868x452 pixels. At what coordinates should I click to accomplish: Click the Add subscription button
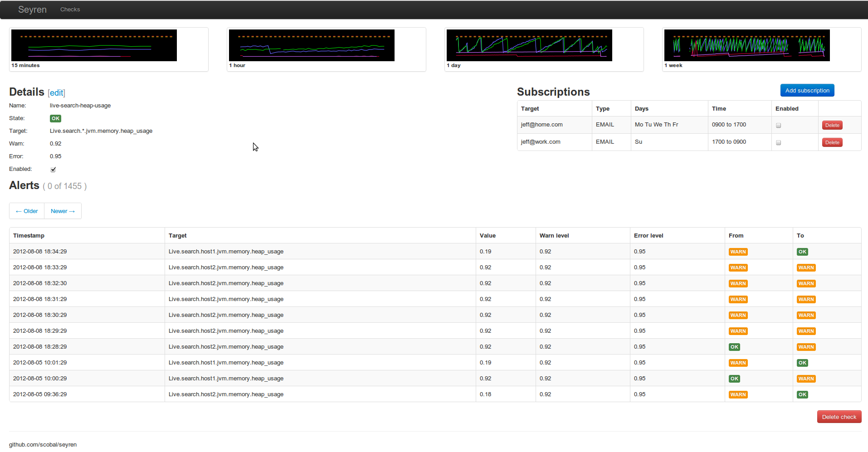coord(807,90)
